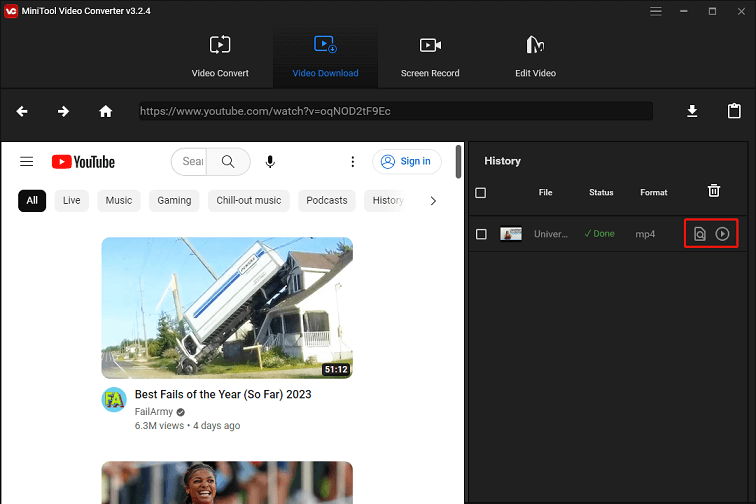
Task: Open the FailArmy channel avatar
Action: pos(114,400)
